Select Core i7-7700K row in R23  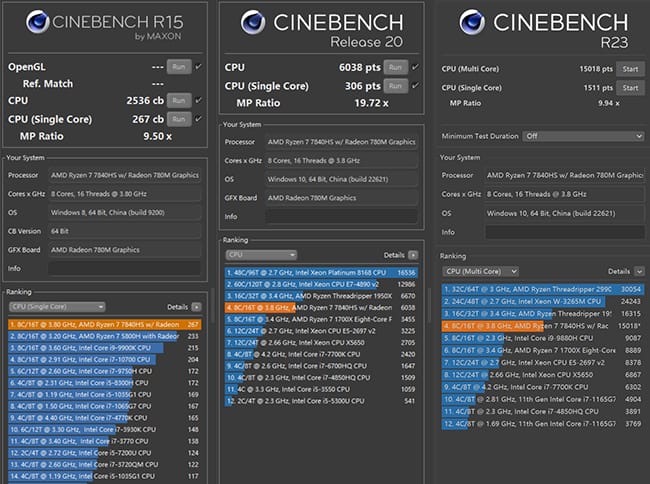[543, 387]
